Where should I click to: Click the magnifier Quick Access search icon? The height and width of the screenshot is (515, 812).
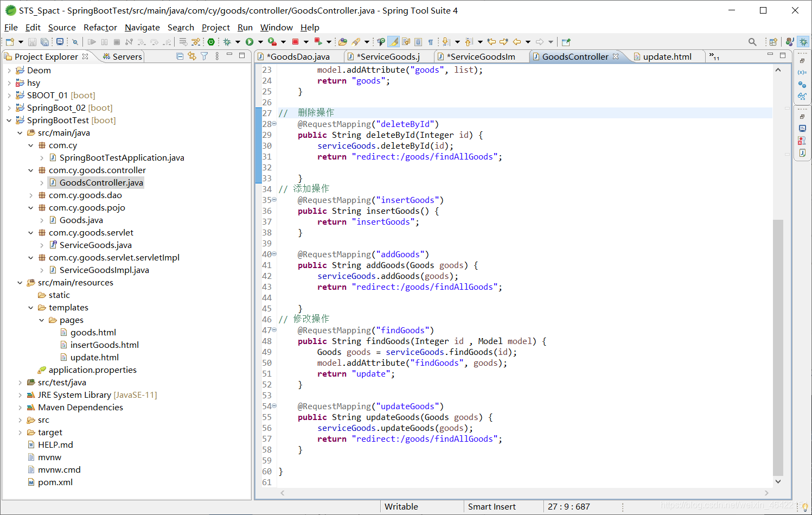[x=752, y=42]
